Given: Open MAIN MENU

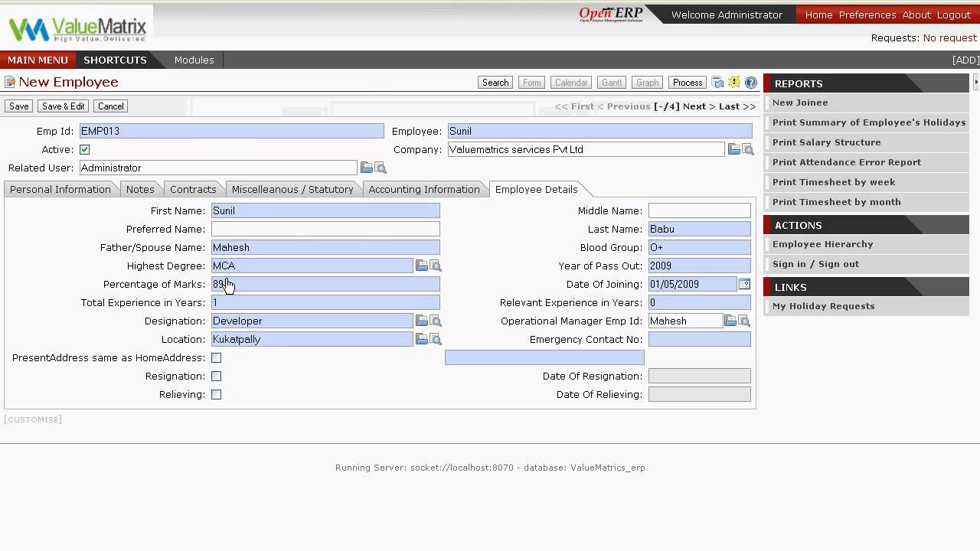Looking at the screenshot, I should tap(38, 60).
